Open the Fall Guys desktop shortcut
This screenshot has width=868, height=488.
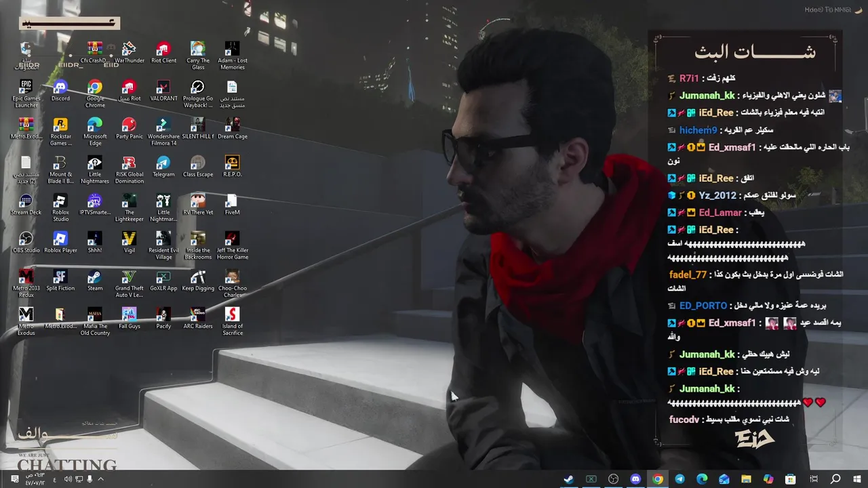coord(129,319)
